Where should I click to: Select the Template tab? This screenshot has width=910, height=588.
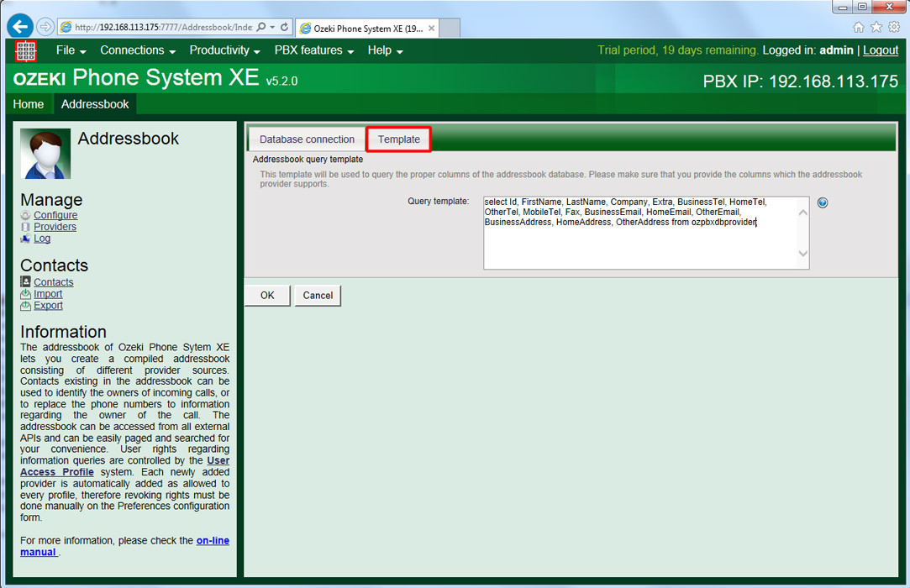399,139
